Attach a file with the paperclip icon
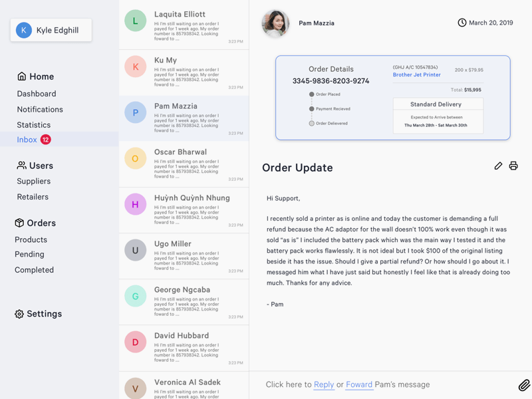This screenshot has height=399, width=532. 524,384
